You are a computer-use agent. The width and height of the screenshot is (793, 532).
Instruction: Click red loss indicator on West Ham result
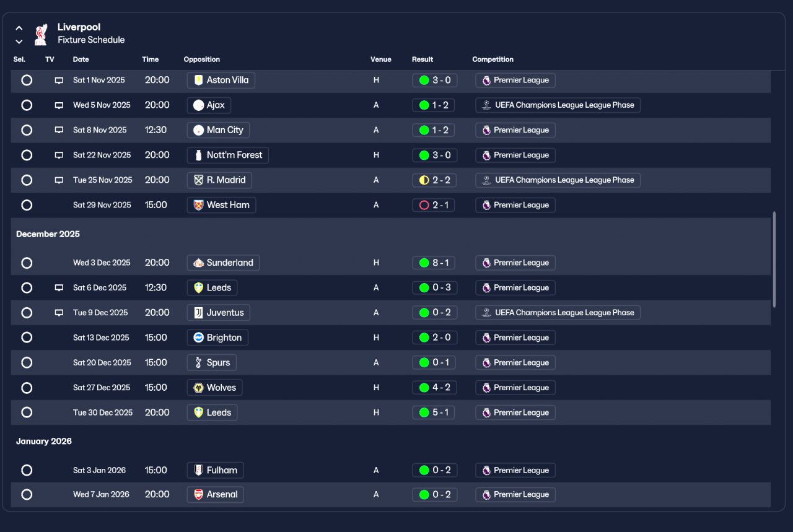point(424,205)
